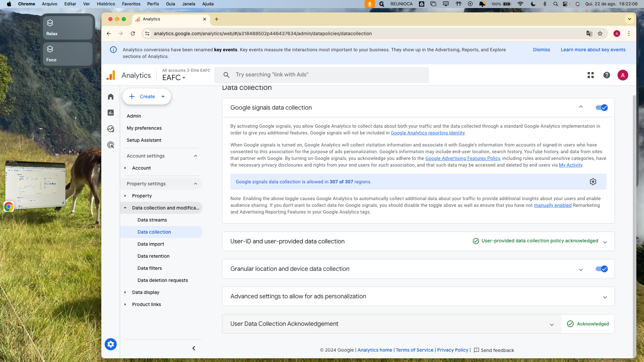Toggle Google signals data collection switch
The height and width of the screenshot is (362, 644).
(x=602, y=108)
